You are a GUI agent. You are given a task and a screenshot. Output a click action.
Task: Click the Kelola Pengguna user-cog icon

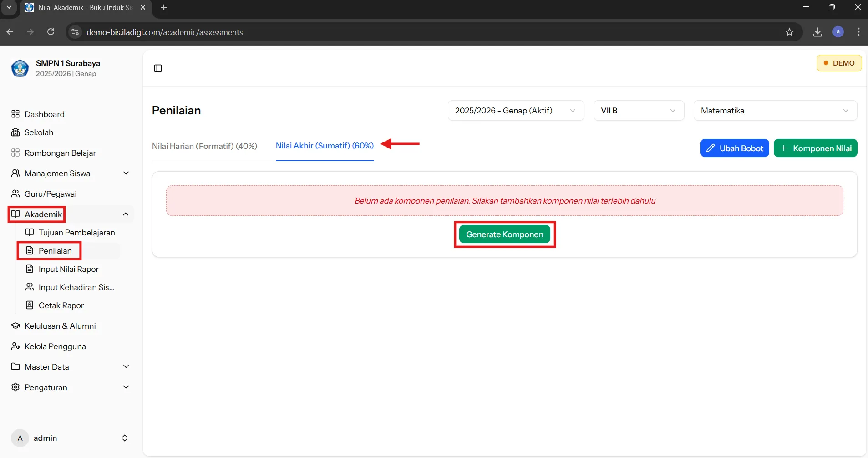click(15, 346)
